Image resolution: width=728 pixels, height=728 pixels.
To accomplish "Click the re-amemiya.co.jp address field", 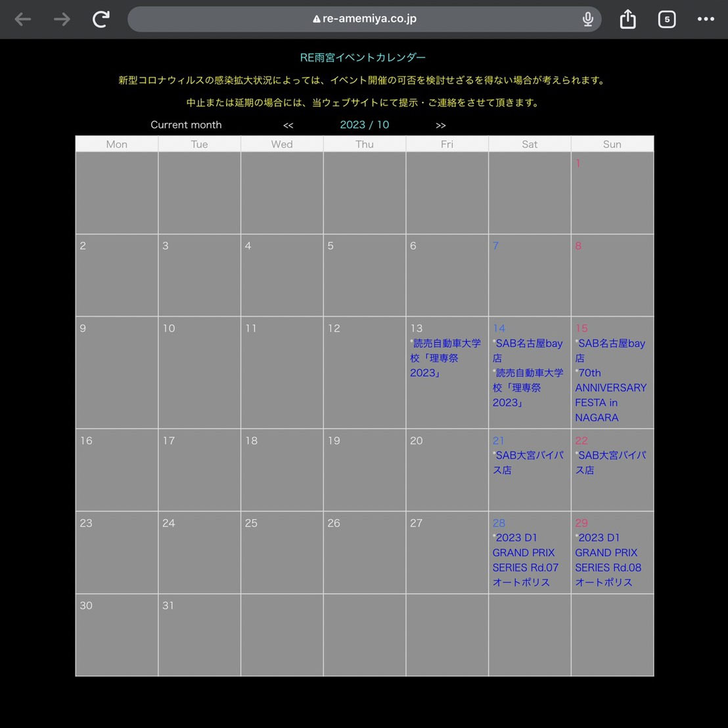I will coord(365,19).
